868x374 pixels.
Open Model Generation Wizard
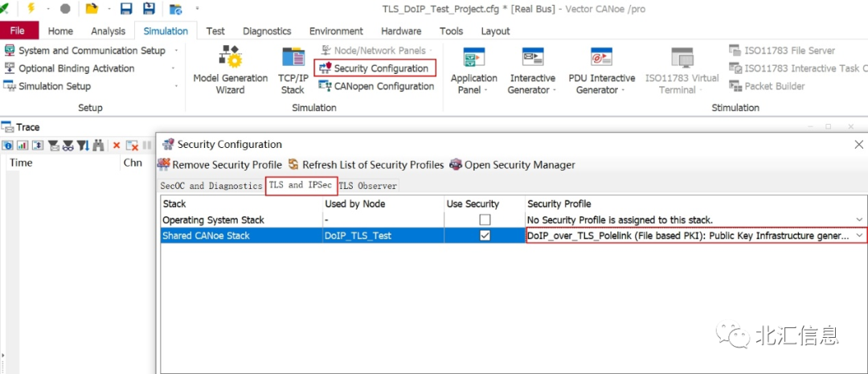point(231,69)
